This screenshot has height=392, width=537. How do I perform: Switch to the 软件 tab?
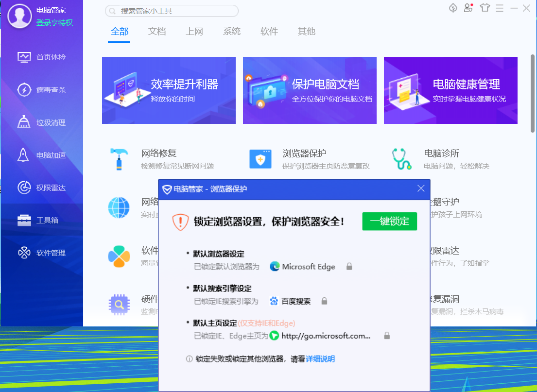pos(269,32)
